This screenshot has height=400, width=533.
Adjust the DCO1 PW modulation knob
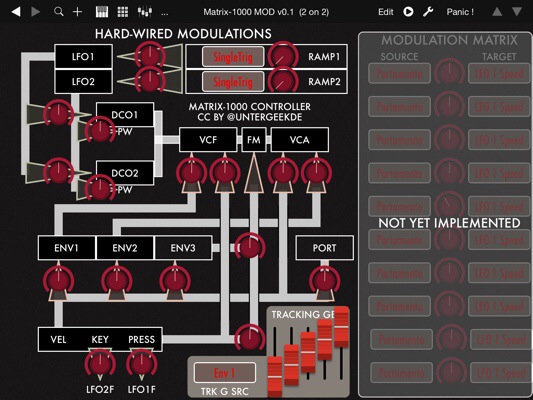point(100,131)
